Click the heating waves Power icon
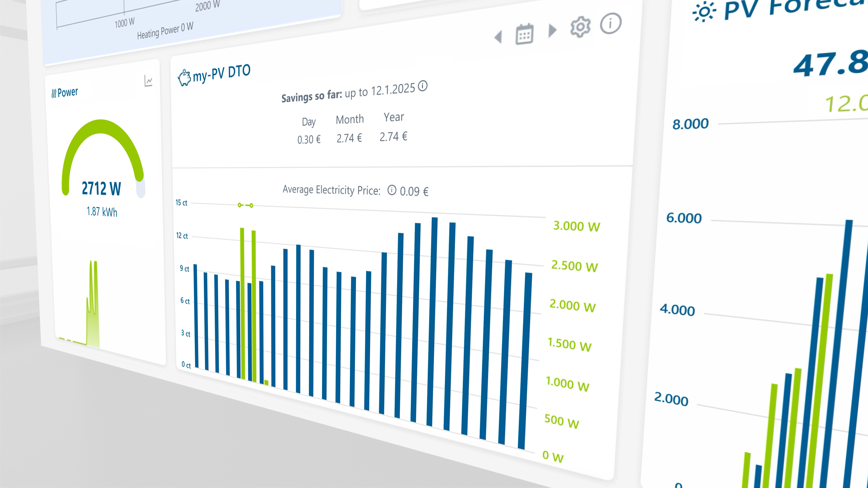This screenshot has height=488, width=868. pos(54,94)
